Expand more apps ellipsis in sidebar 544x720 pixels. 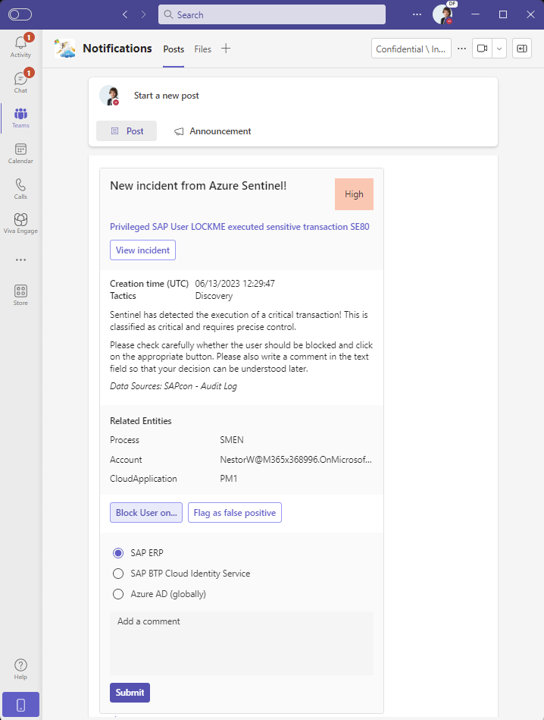point(21,260)
